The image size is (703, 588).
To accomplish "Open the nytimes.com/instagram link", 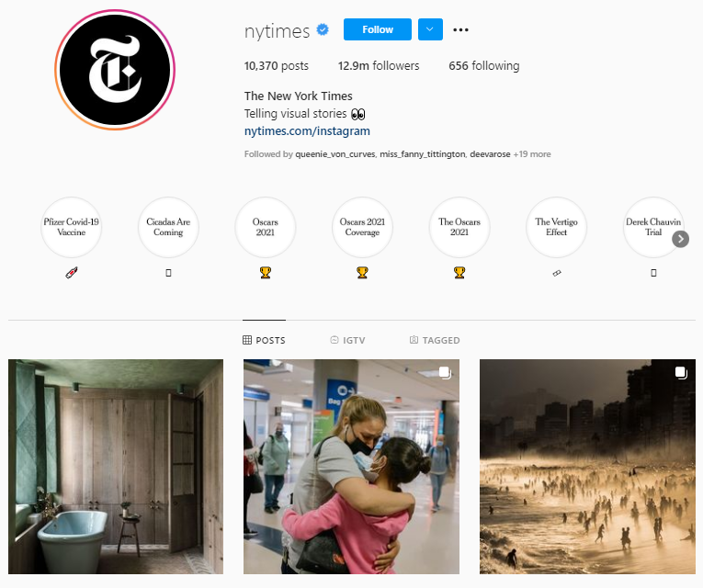I will pyautogui.click(x=307, y=131).
